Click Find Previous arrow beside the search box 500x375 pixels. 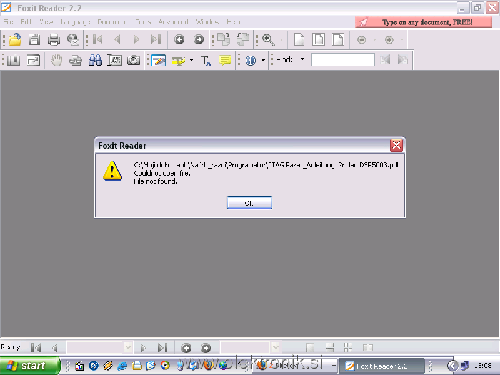(x=385, y=60)
